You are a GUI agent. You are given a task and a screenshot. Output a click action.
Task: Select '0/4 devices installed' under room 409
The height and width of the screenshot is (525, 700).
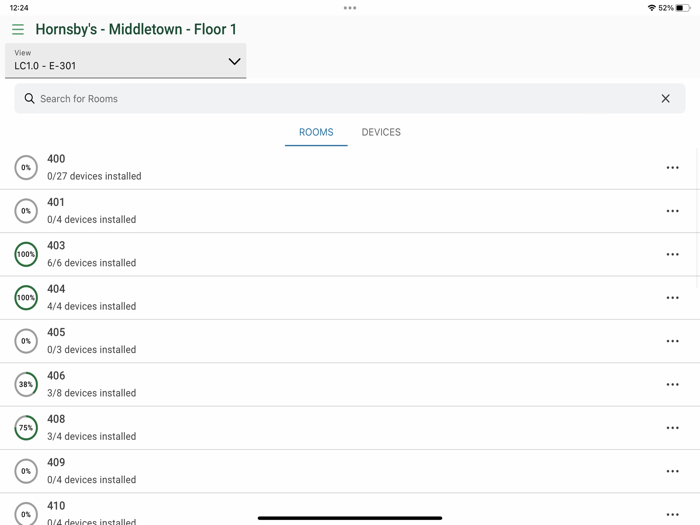coord(92,479)
